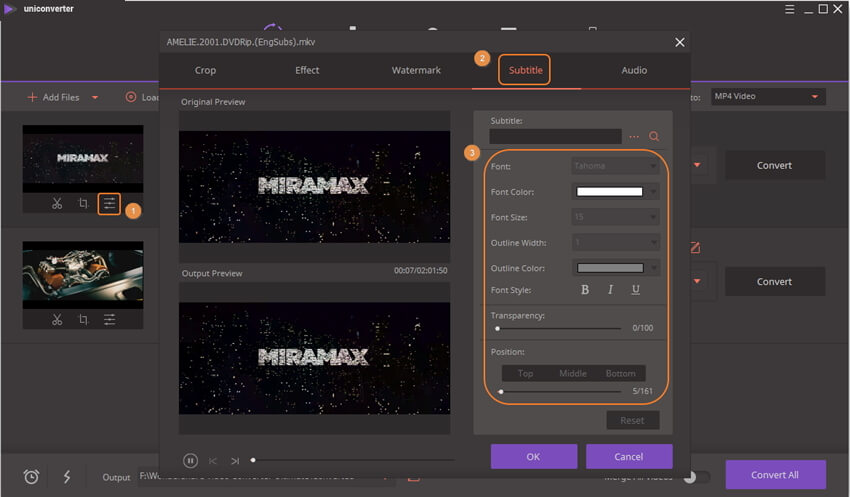
Task: Switch to the Crop tab
Action: tap(205, 70)
